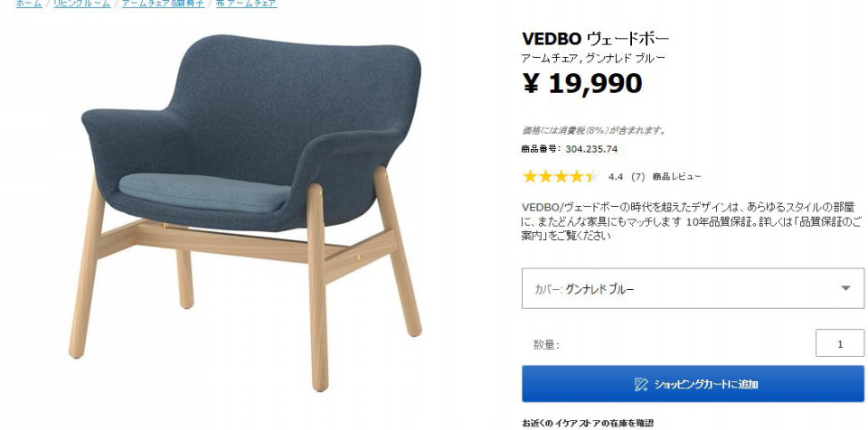Focus the 数量 quantity input field
868x430 pixels.
[839, 343]
